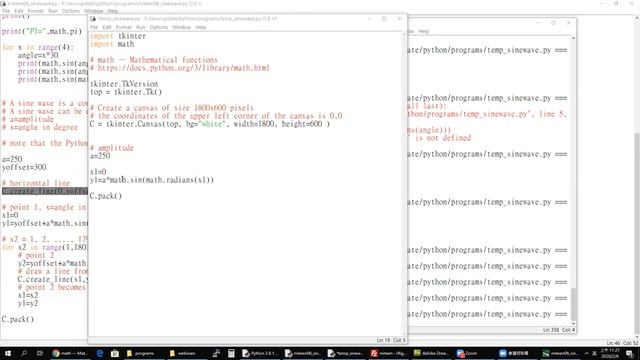Open the Calculator taskbar icon

[231, 353]
